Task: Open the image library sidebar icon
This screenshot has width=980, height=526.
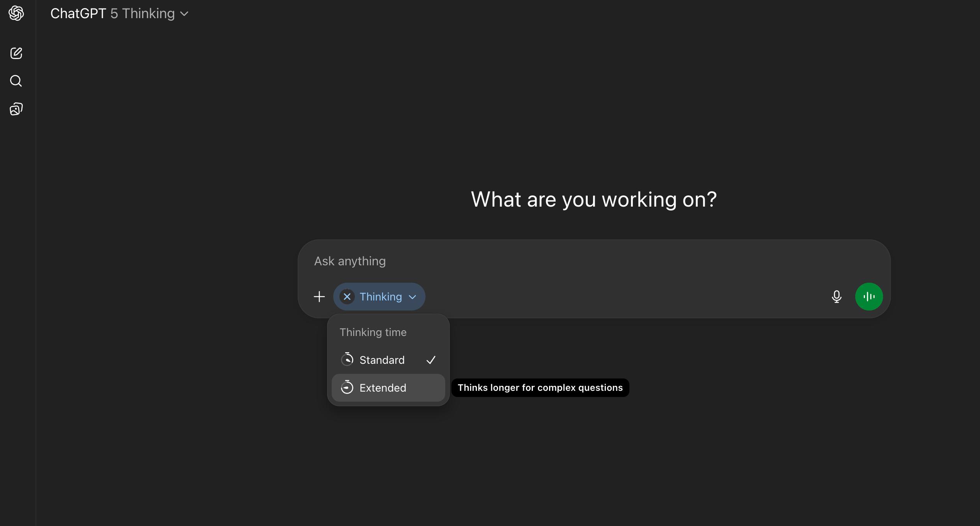Action: click(x=16, y=109)
